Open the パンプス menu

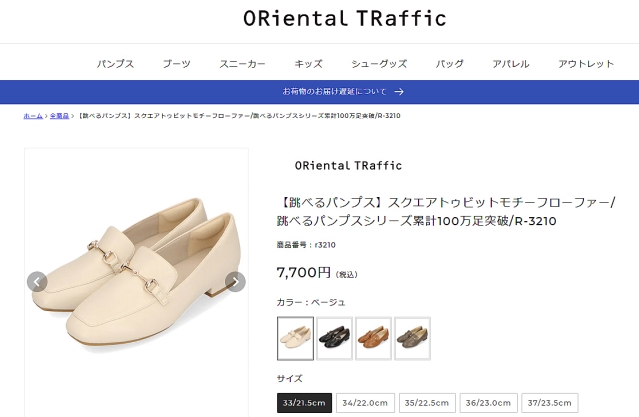[x=115, y=64]
